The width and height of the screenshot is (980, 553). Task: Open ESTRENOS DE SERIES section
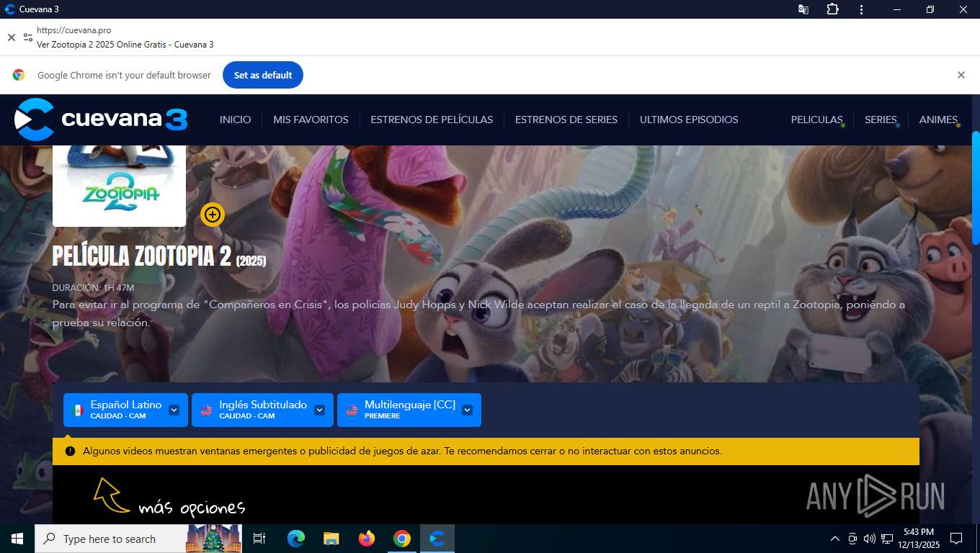[566, 120]
